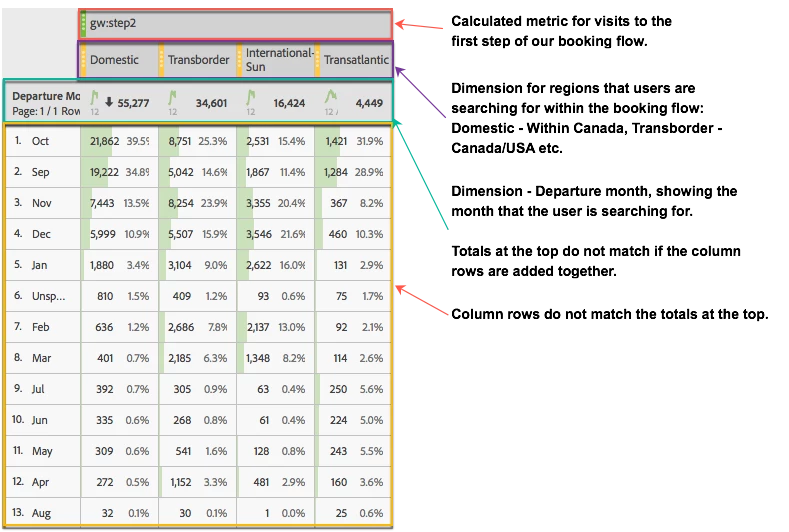Click Jan International-Sun value 2,622

point(259,265)
